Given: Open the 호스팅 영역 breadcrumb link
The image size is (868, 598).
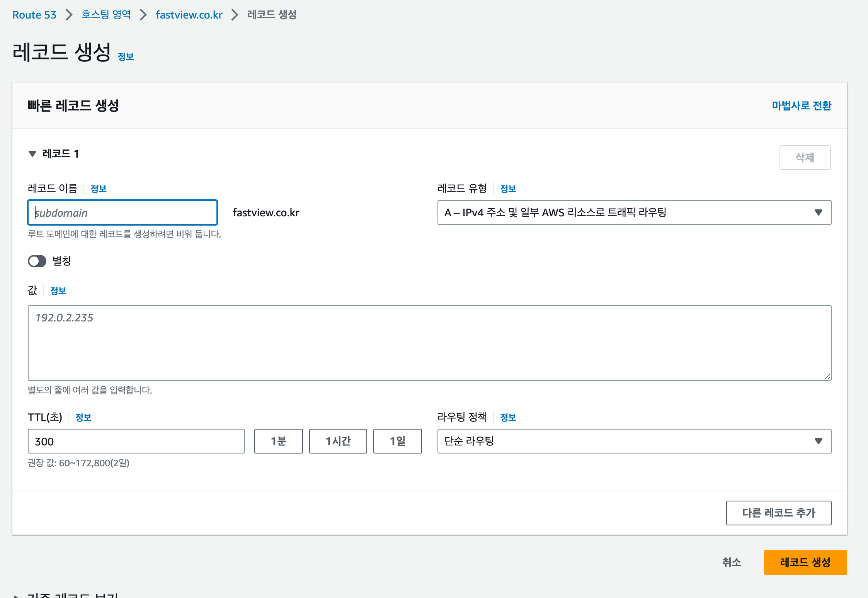Looking at the screenshot, I should [106, 15].
